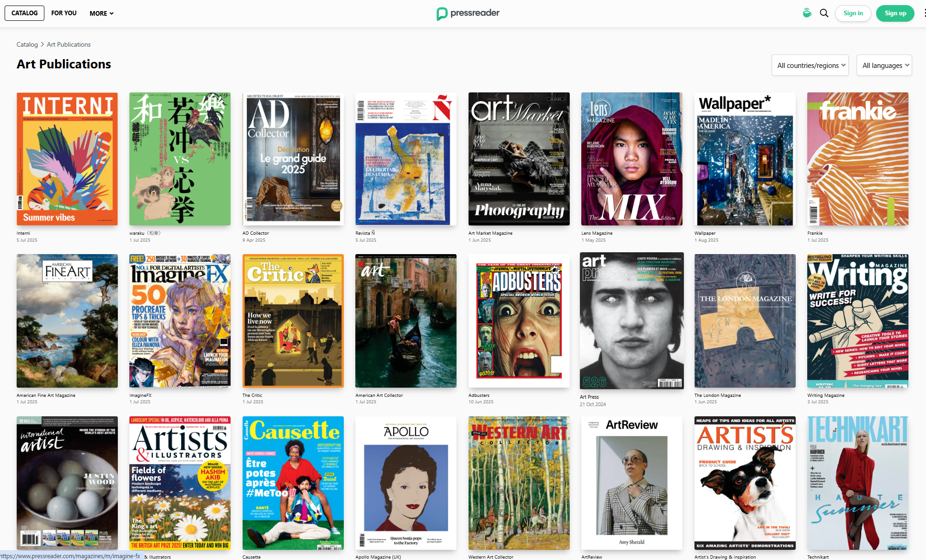This screenshot has width=926, height=560.
Task: Open the MORE menu dropdown
Action: (101, 13)
